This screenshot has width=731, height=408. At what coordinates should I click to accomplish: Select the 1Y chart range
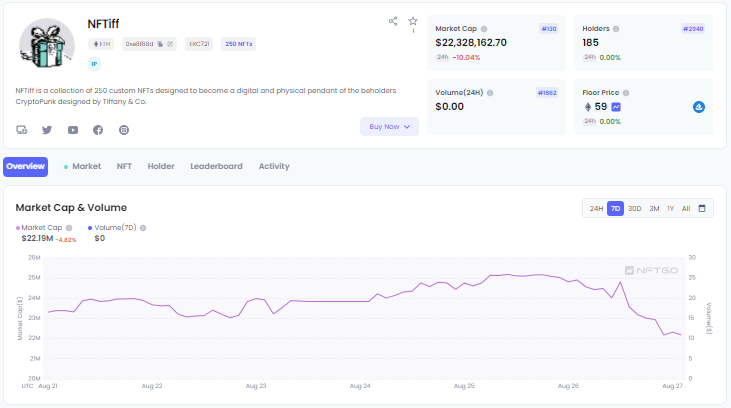(670, 208)
